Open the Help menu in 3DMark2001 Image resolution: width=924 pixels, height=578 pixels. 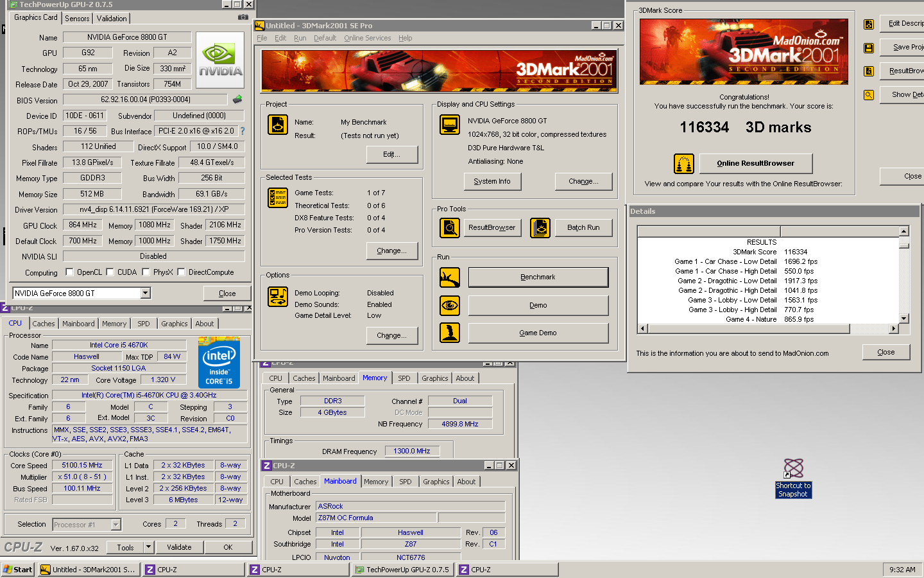(x=405, y=38)
